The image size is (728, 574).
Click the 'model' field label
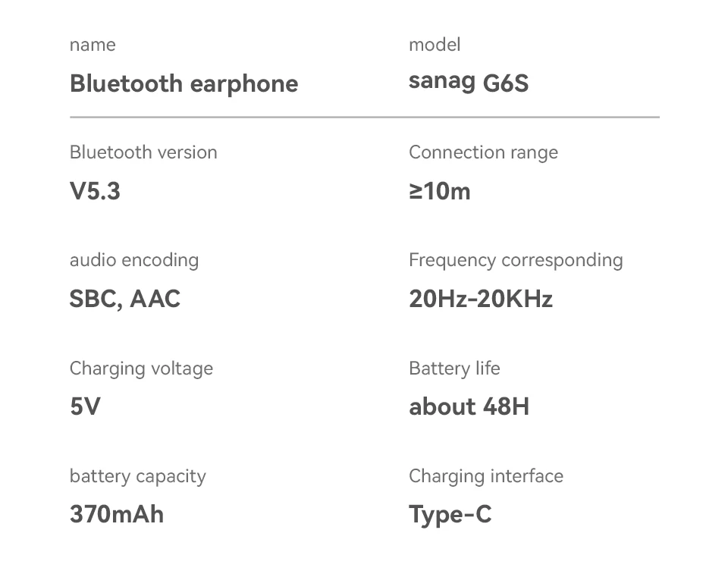tap(435, 45)
